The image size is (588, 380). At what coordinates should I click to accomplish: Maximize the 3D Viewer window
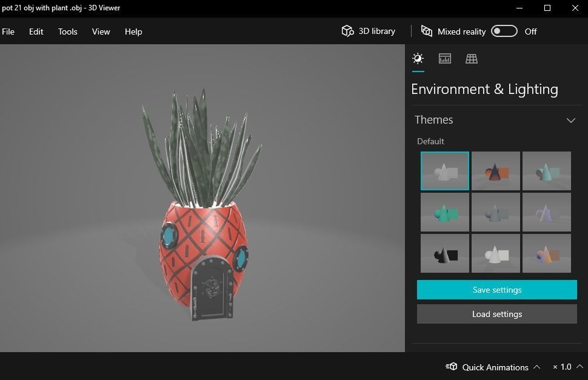tap(547, 8)
